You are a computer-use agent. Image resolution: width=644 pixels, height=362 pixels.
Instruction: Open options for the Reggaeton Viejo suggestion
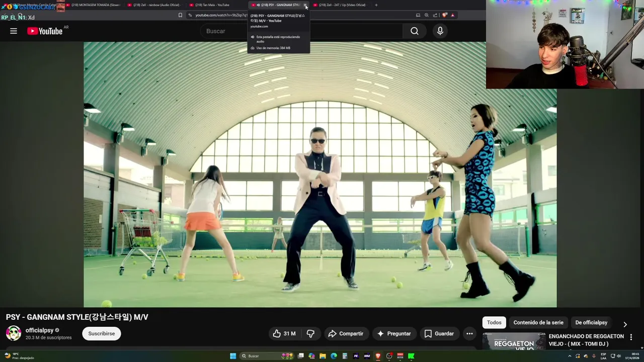tap(631, 337)
